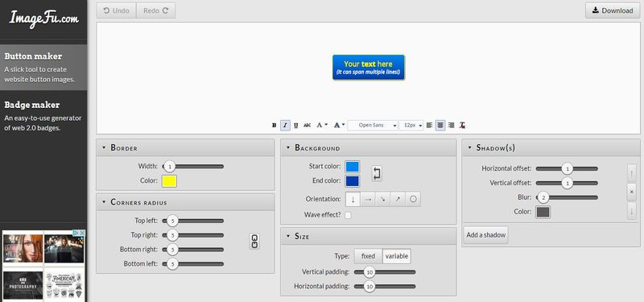Move the shadow up in order
The image size is (644, 302).
coord(632,173)
